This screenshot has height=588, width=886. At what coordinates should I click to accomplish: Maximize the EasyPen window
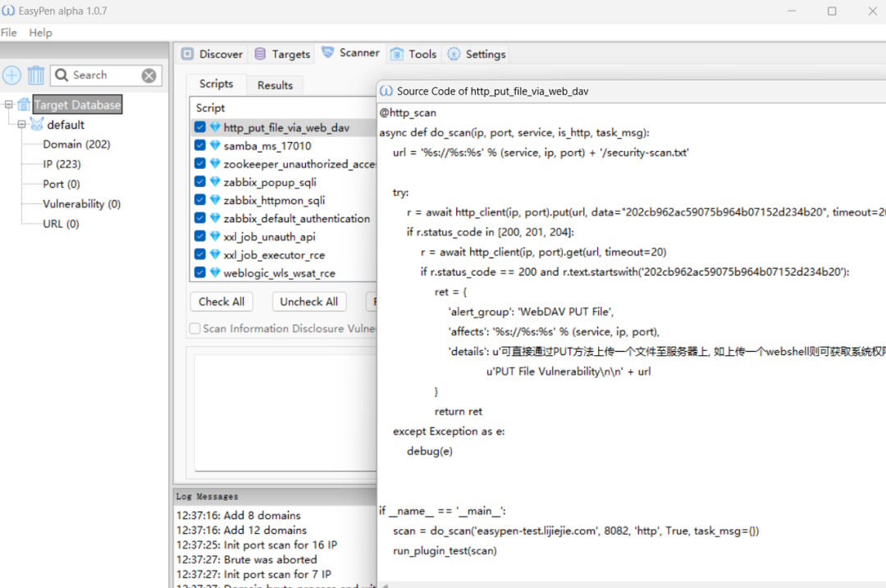click(x=832, y=11)
